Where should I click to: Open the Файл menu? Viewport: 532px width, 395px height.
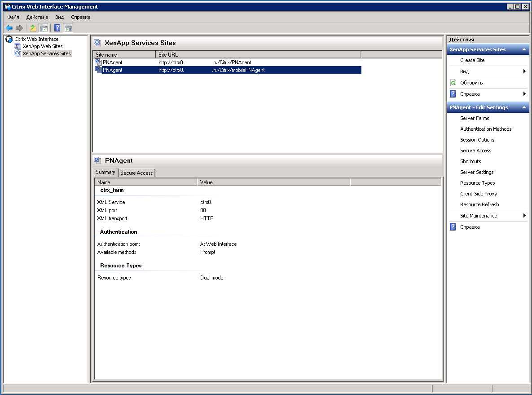[13, 17]
